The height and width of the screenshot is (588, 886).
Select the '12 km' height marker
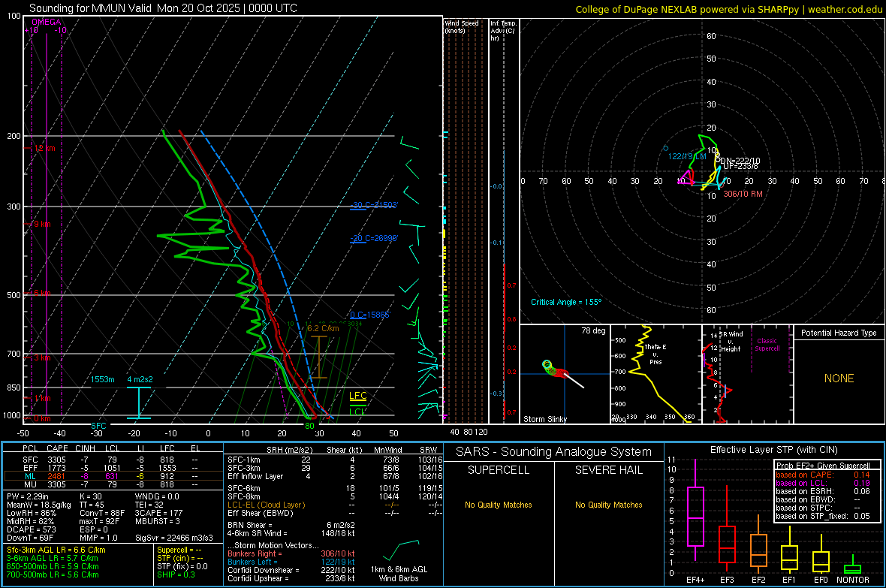coord(44,148)
